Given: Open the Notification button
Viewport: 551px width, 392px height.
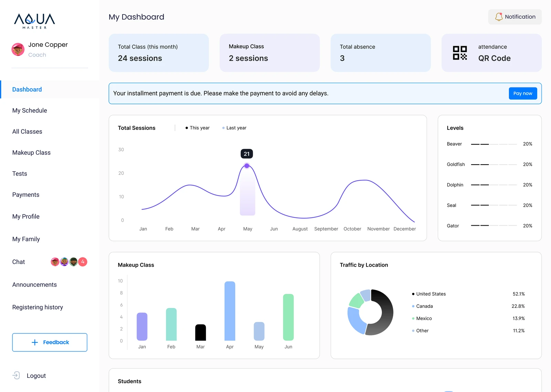Looking at the screenshot, I should [x=515, y=17].
